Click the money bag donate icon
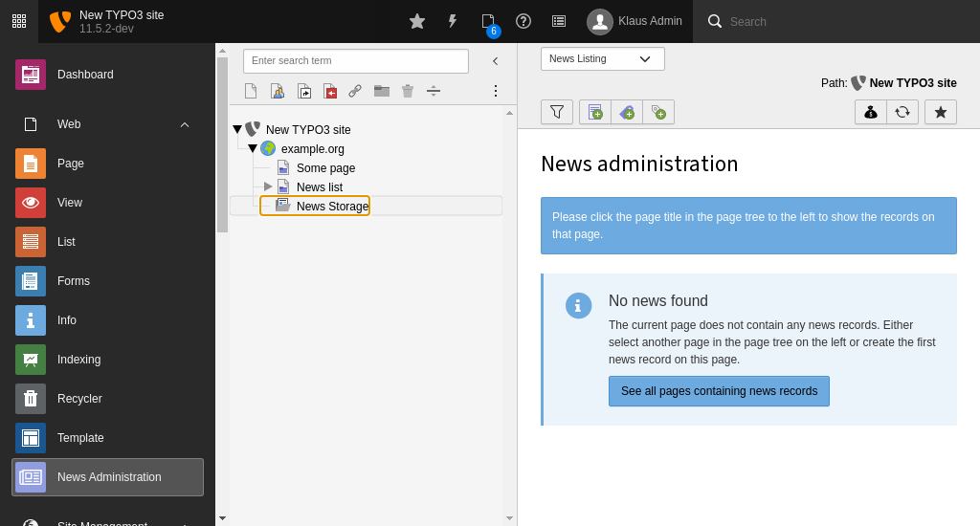Viewport: 980px width, 526px height. point(871,112)
